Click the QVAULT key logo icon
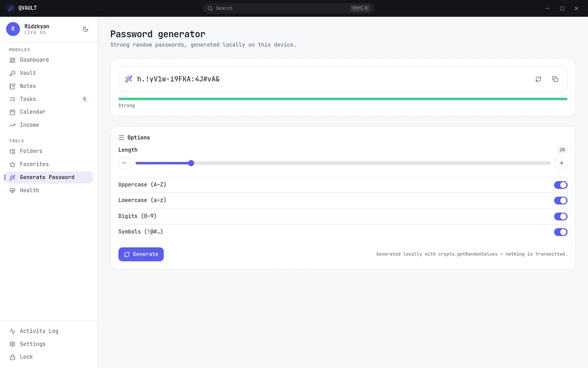This screenshot has height=368, width=588. 10,8
